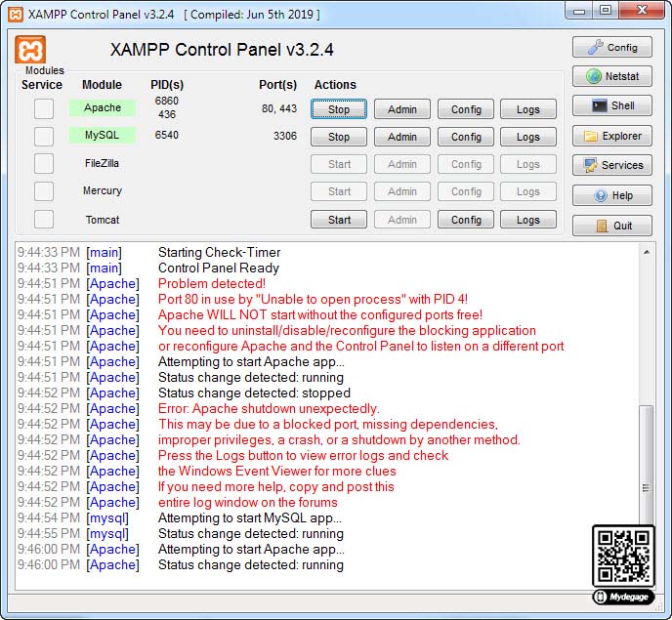The image size is (672, 620).
Task: Click 'Apache WILL NOT start' log line
Action: point(320,315)
